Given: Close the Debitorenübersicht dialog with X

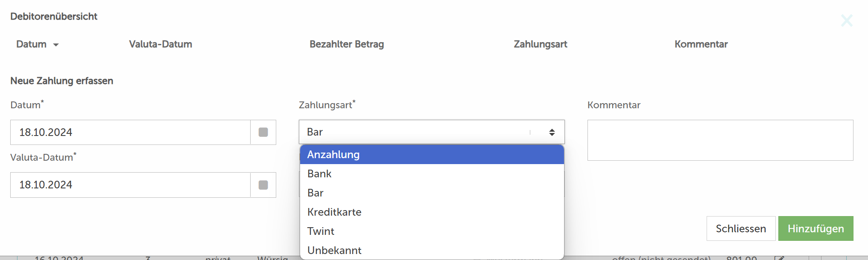Looking at the screenshot, I should click(x=847, y=20).
